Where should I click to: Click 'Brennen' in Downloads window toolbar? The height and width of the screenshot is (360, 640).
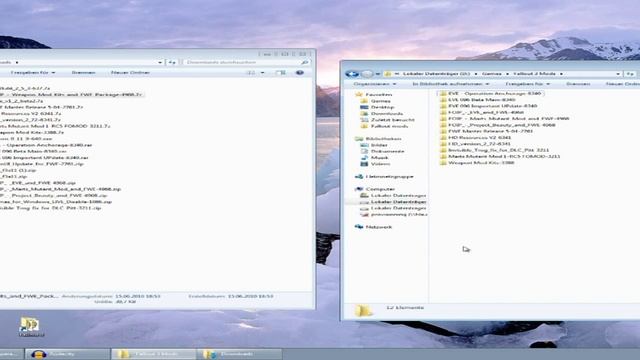(x=83, y=72)
